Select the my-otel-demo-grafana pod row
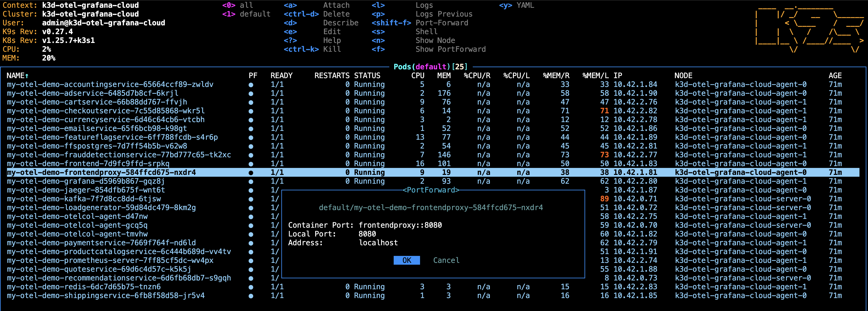 pos(433,181)
